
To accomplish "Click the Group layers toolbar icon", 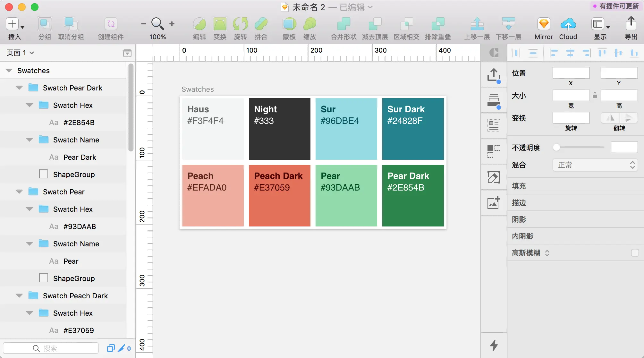I will pos(45,24).
